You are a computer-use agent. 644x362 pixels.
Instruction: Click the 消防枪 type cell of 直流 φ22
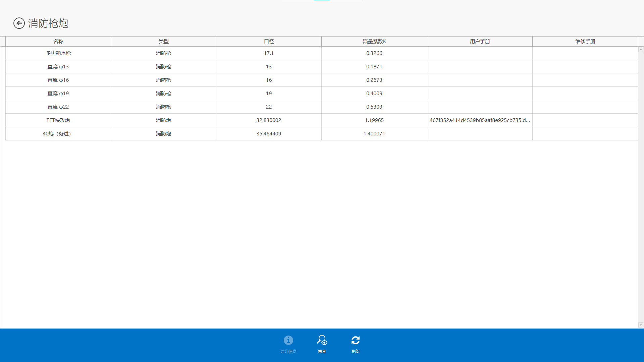pos(164,107)
